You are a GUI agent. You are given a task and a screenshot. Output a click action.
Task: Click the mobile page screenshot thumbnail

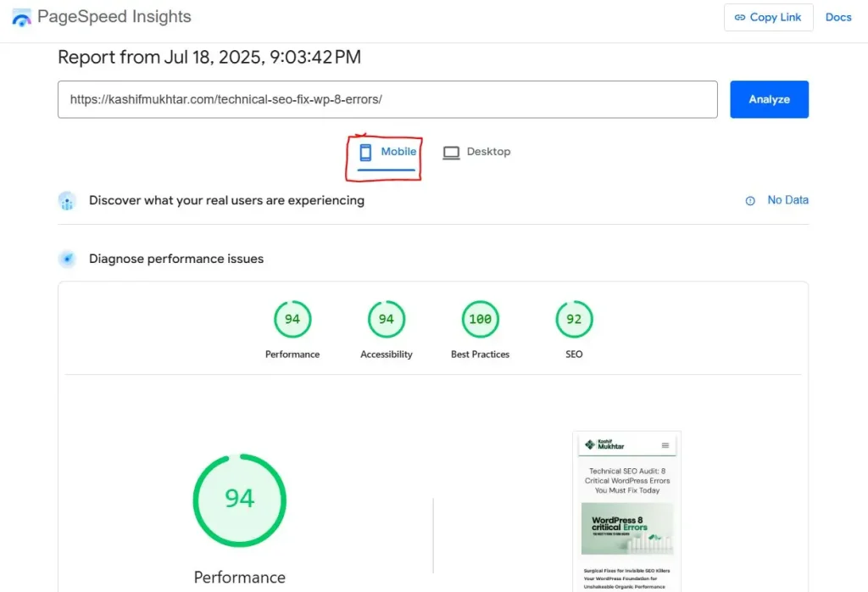[x=626, y=511]
